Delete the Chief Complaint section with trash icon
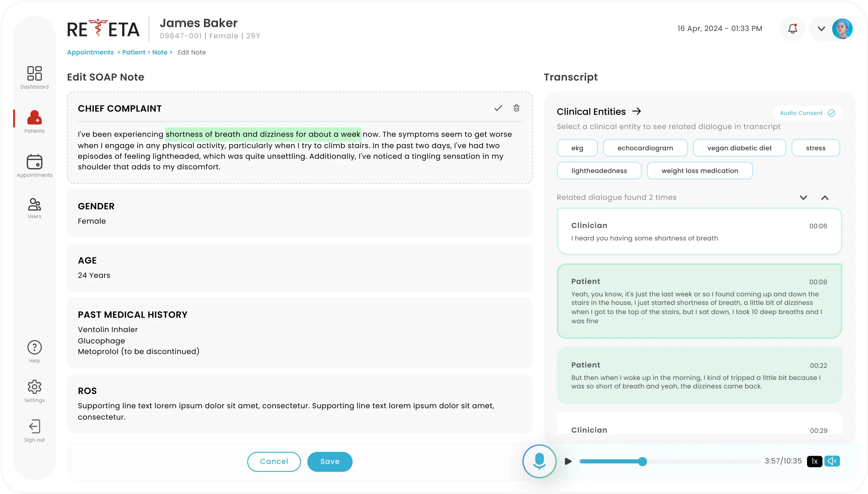868x494 pixels. pyautogui.click(x=516, y=108)
